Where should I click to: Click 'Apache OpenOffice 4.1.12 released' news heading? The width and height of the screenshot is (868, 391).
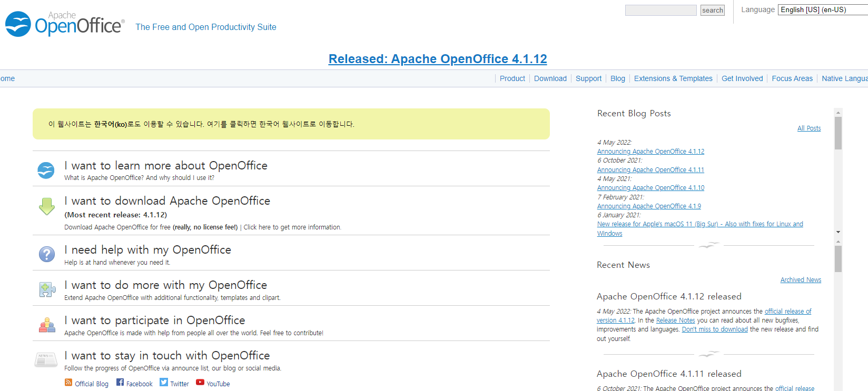[x=669, y=297]
